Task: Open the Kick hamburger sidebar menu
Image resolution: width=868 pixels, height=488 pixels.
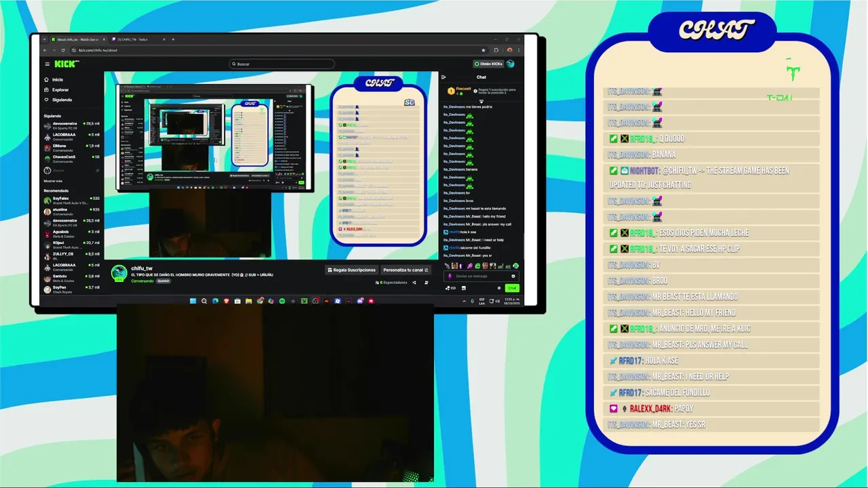Action: [x=47, y=64]
